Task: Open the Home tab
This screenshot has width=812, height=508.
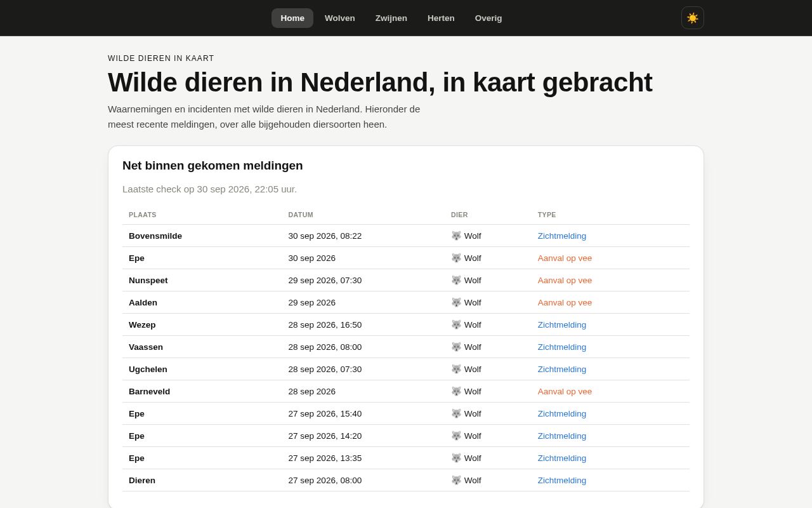Action: 292,18
